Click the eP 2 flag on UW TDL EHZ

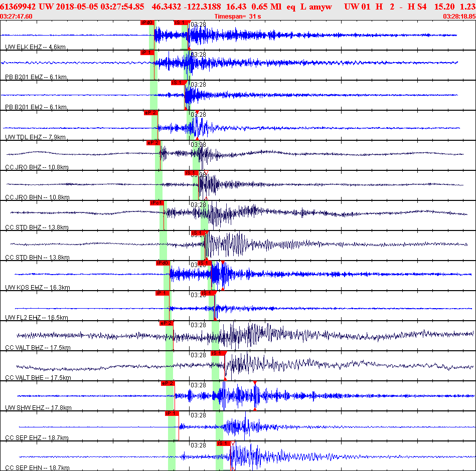coord(151,113)
